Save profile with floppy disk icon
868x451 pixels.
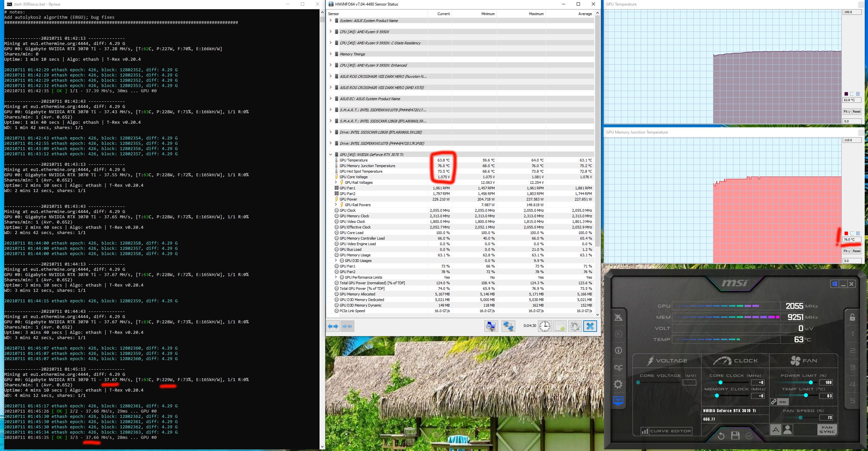(735, 436)
